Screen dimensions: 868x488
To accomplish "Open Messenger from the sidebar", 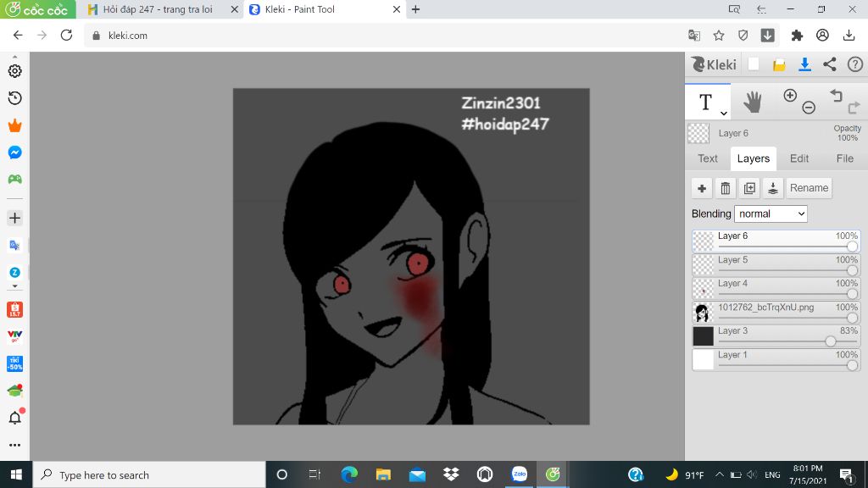I will point(15,152).
